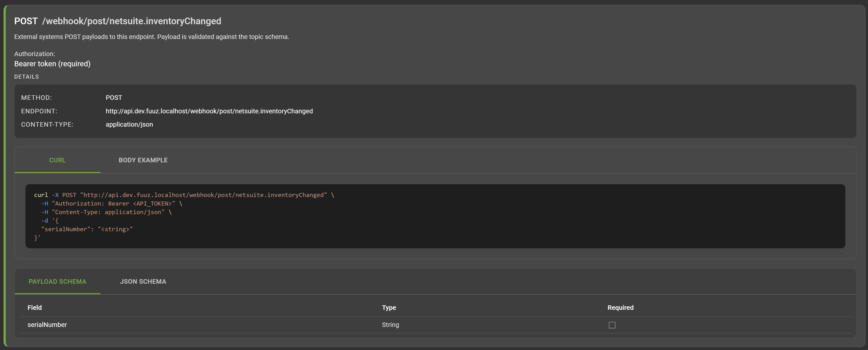868x350 pixels.
Task: Click the Type column header
Action: click(389, 308)
